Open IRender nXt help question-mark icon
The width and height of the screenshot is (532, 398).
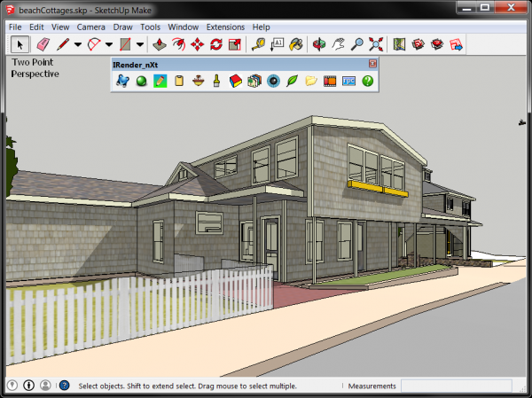pyautogui.click(x=367, y=81)
